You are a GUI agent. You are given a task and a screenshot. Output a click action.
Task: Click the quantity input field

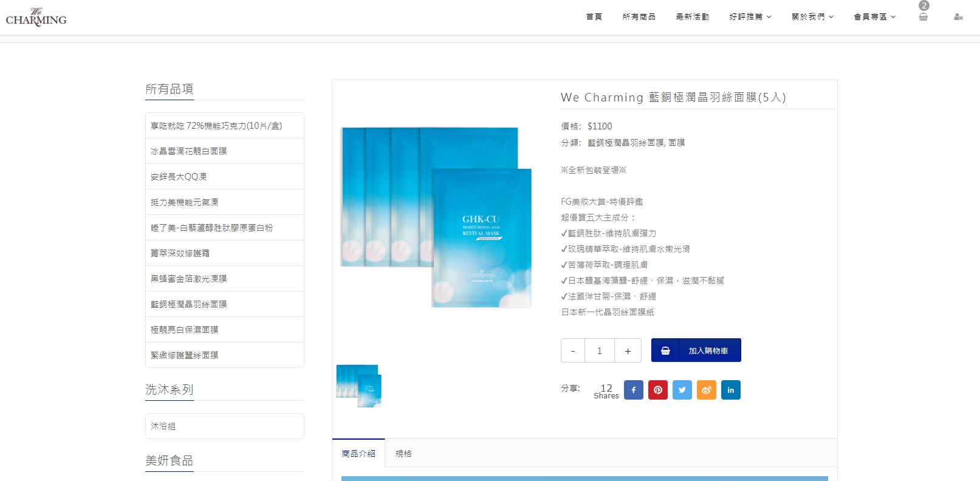point(600,350)
